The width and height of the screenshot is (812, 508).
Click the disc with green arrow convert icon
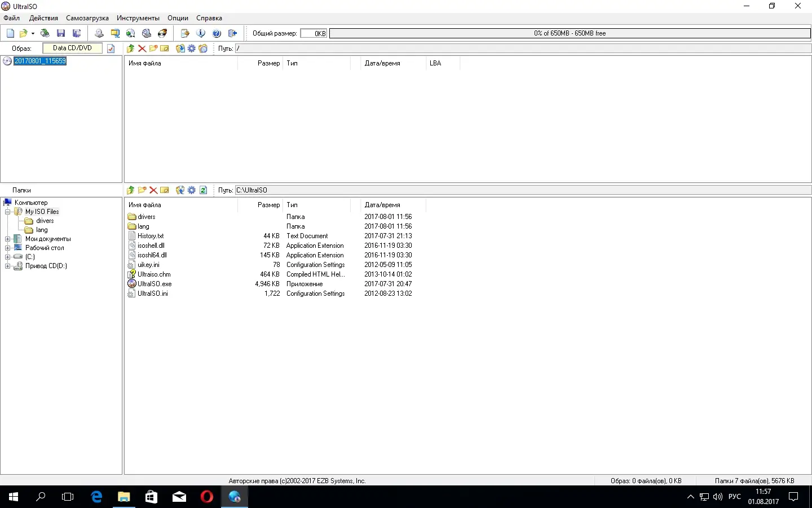click(131, 33)
